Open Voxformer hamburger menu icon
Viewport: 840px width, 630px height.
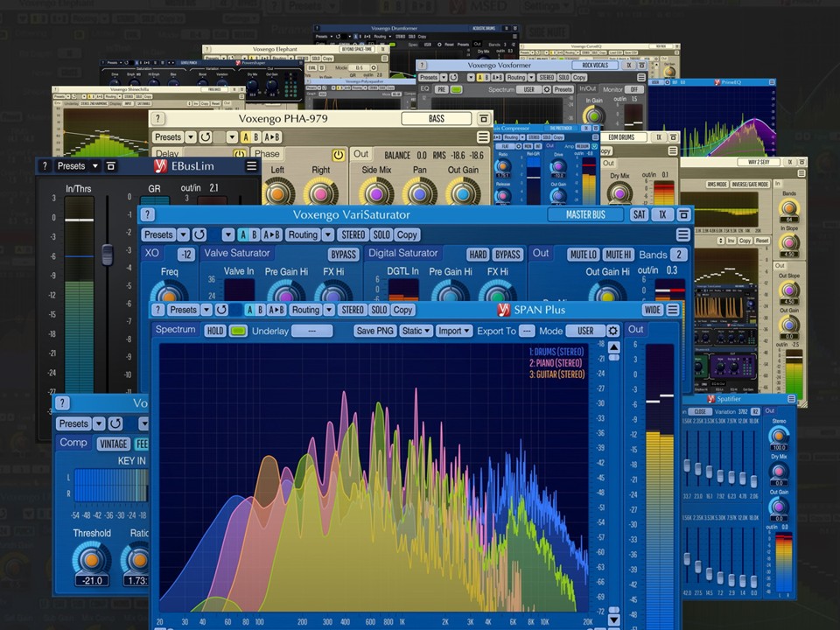[x=641, y=78]
